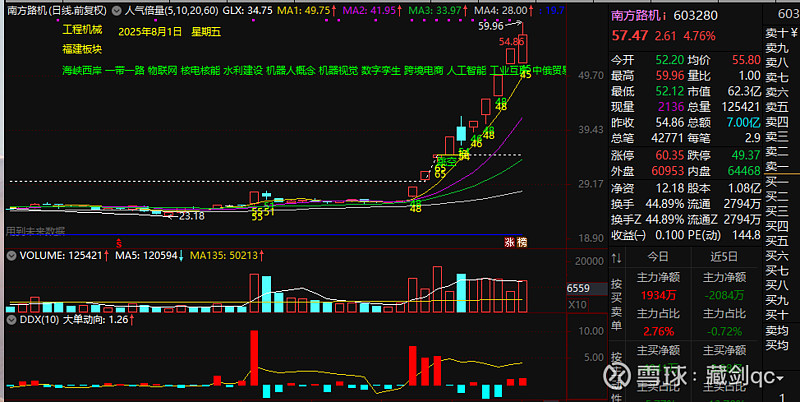Viewport: 800px width, 402px height.
Task: Click the GLX: 34.75 value
Action: pos(248,10)
